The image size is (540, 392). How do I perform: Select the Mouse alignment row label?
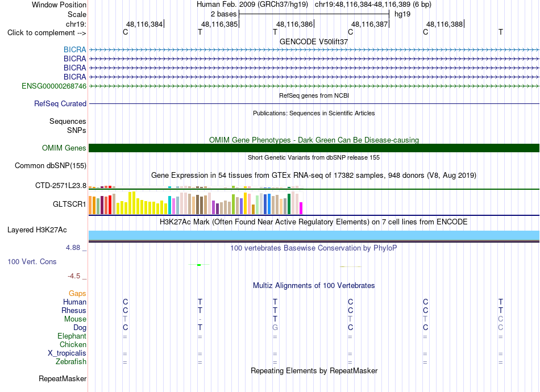pyautogui.click(x=75, y=319)
